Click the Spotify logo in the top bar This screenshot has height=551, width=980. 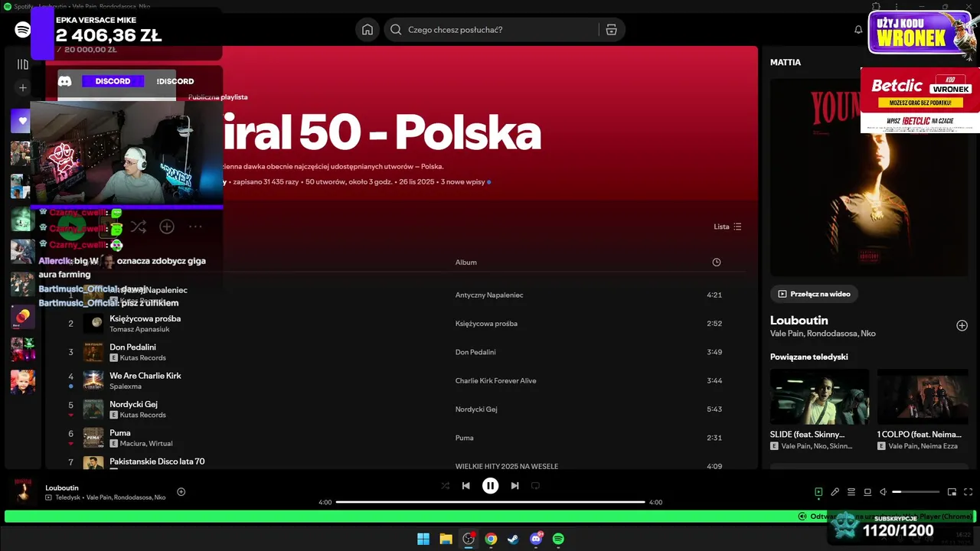tap(23, 30)
